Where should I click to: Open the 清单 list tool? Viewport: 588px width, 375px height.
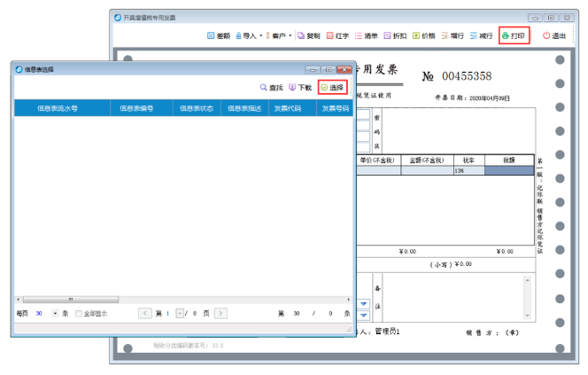(x=366, y=36)
